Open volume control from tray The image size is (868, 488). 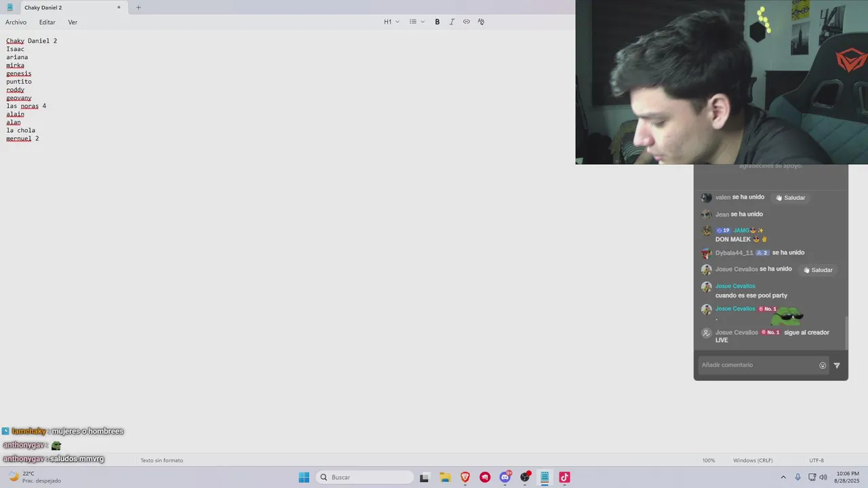tap(823, 477)
